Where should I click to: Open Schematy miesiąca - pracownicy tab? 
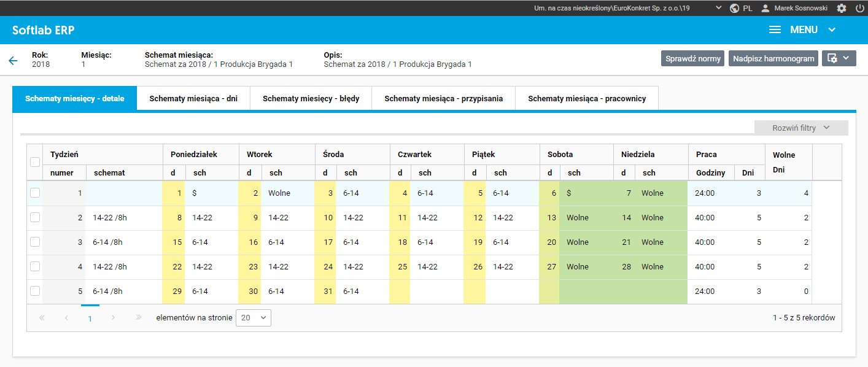tap(587, 98)
